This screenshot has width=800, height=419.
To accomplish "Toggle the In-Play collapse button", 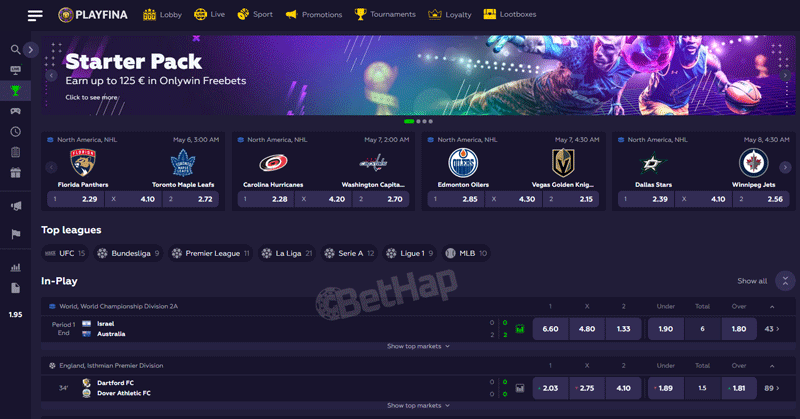I will tap(785, 281).
